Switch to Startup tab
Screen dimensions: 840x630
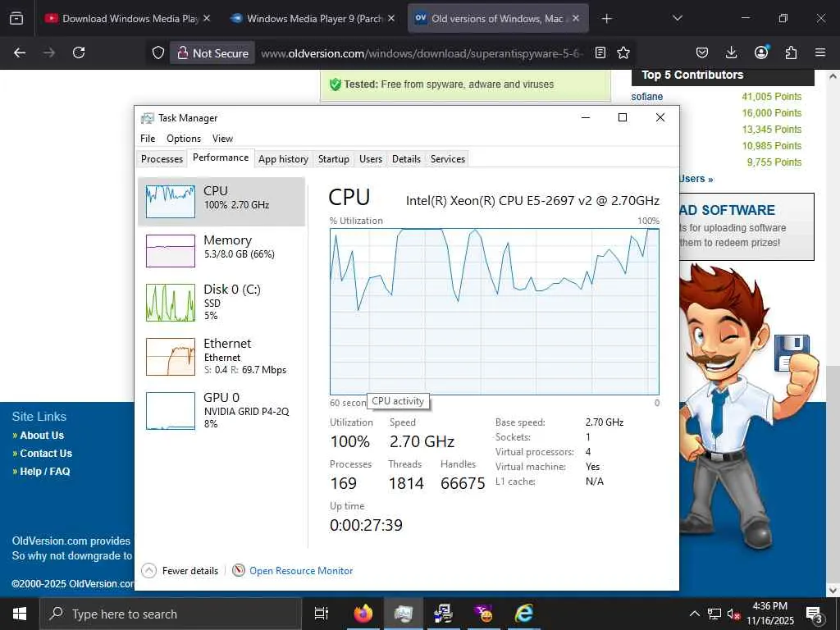(333, 158)
